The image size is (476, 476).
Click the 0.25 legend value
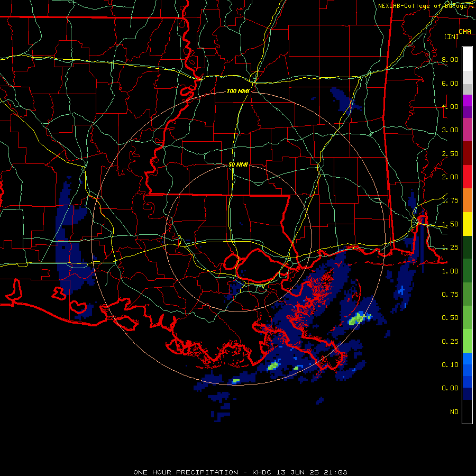(450, 342)
